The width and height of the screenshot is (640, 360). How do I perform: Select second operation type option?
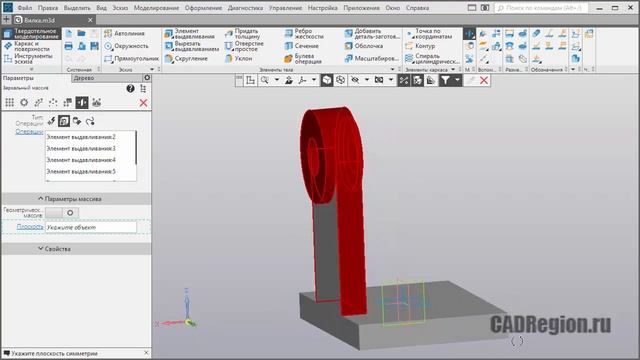64,121
